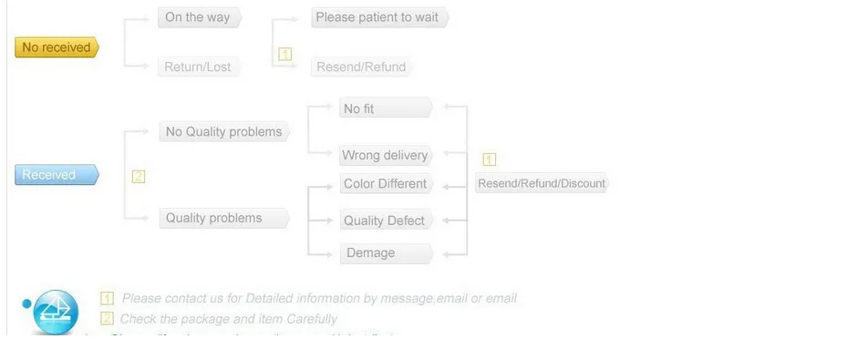Click the Color Different box
This screenshot has height=339, width=868.
386,183
